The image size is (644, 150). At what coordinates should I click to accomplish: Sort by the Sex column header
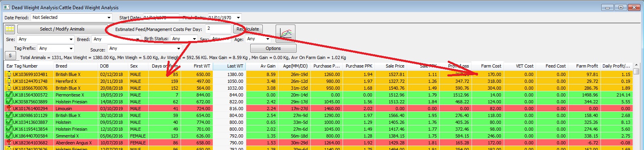[x=138, y=66]
